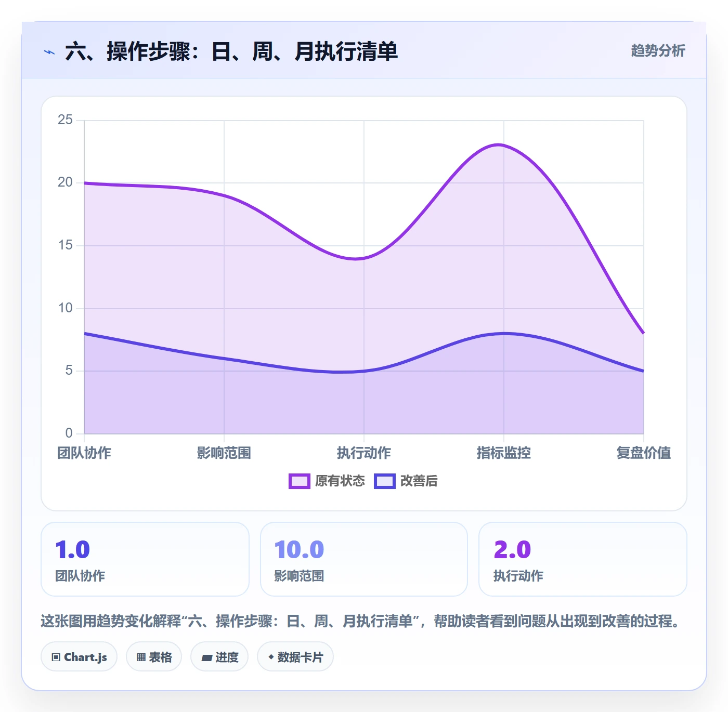Viewport: 728px width, 712px height.
Task: Select the Chart.js tag
Action: pyautogui.click(x=79, y=657)
